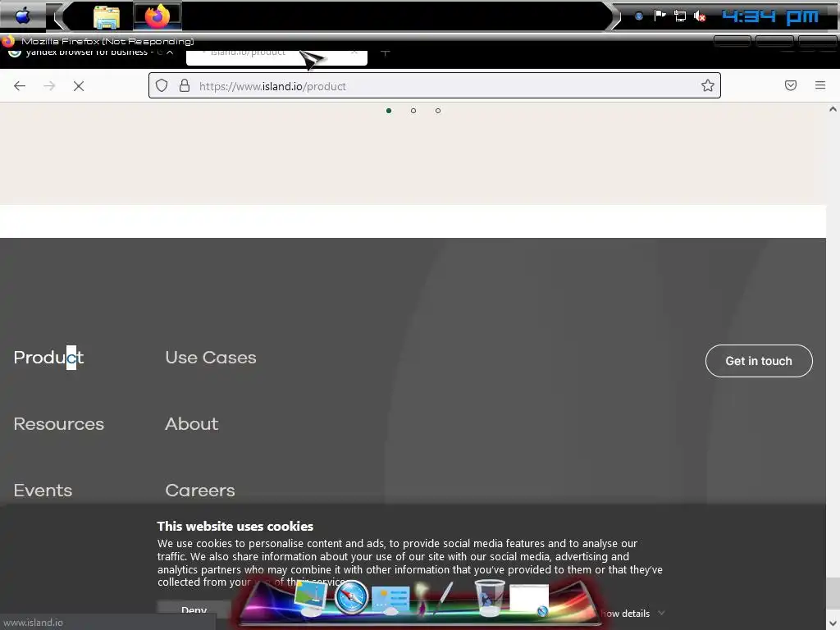Close the island.io/product tab
The height and width of the screenshot is (630, 840).
pos(354,52)
